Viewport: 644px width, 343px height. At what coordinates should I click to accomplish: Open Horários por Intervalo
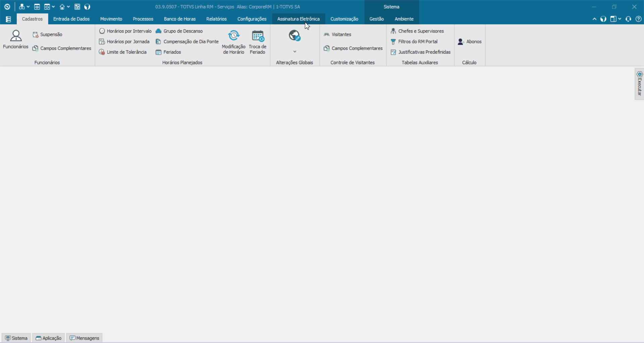(125, 31)
